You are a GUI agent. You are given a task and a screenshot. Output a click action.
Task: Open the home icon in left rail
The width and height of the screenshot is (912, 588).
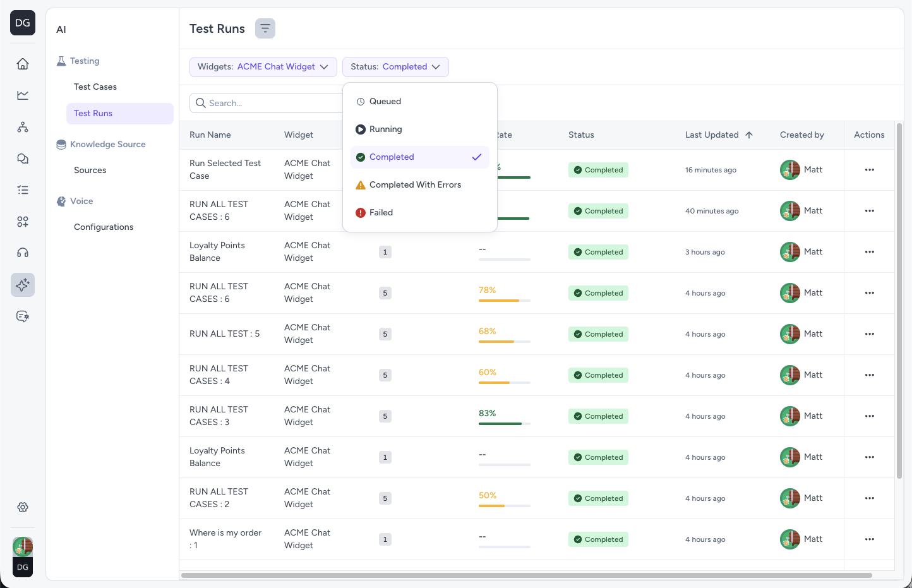click(x=23, y=64)
